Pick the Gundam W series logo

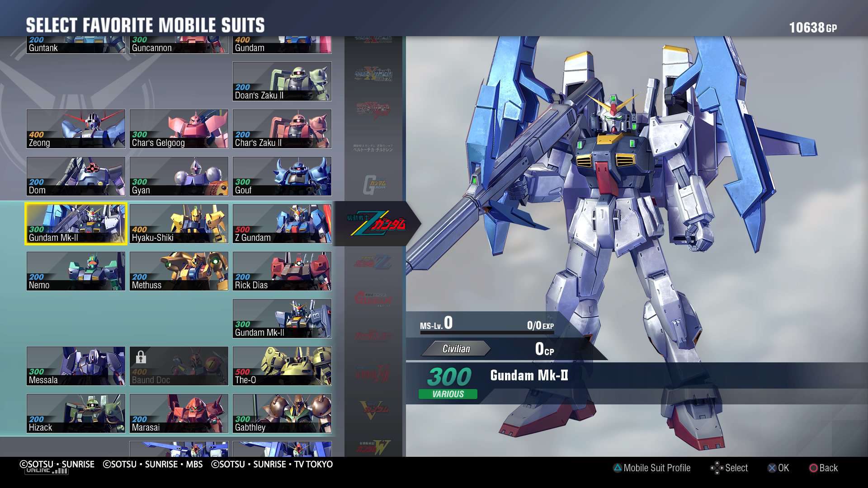tap(373, 447)
